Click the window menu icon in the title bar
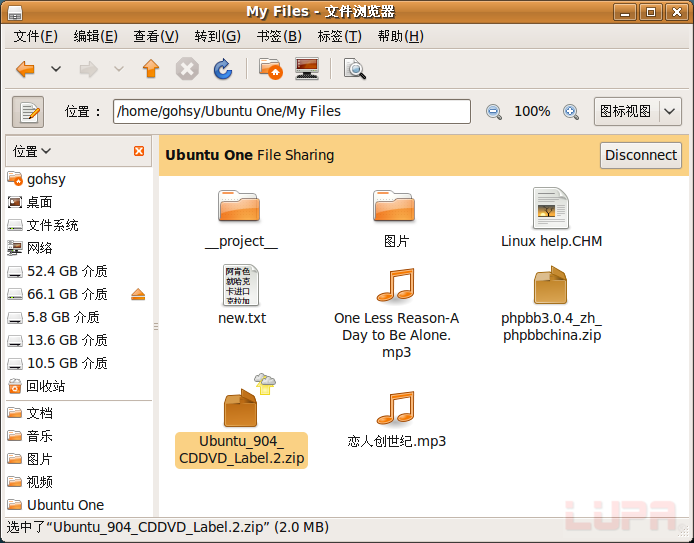The height and width of the screenshot is (543, 694). pyautogui.click(x=15, y=13)
